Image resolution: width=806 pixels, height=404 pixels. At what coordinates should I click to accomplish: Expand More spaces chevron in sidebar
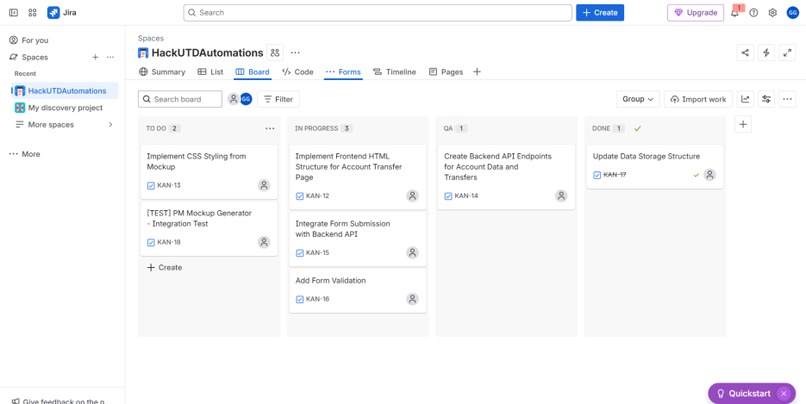(x=110, y=124)
